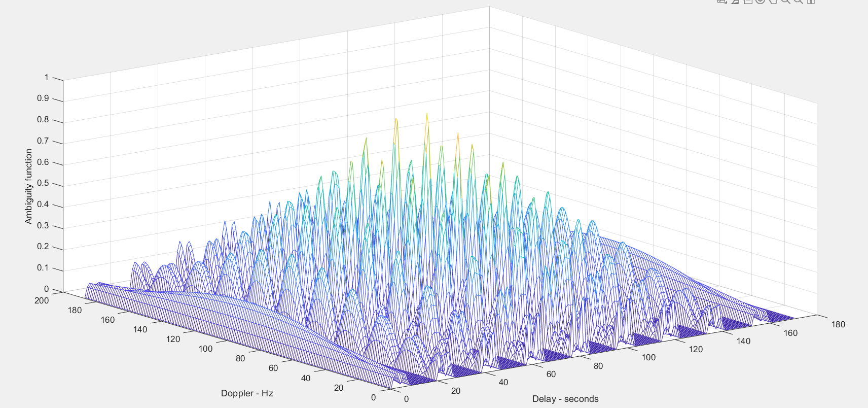868x408 pixels.
Task: Click the '0.8' tick on the vertical axis
Action: click(x=43, y=120)
